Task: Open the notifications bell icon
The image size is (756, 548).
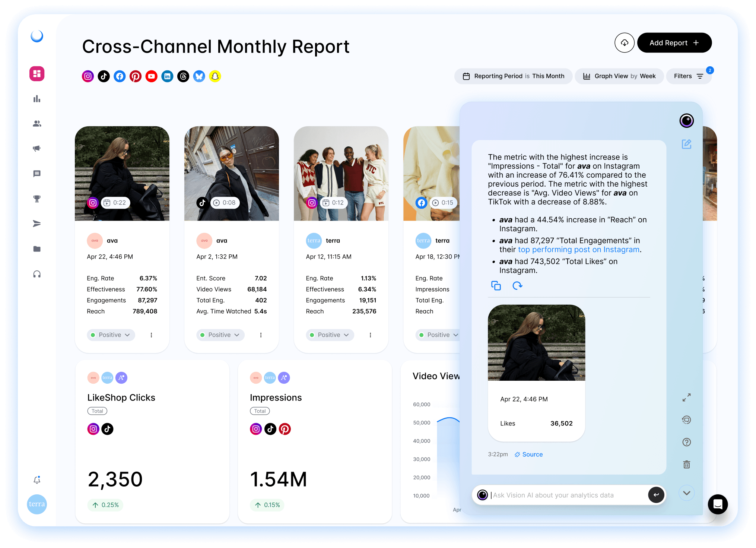Action: pyautogui.click(x=37, y=480)
